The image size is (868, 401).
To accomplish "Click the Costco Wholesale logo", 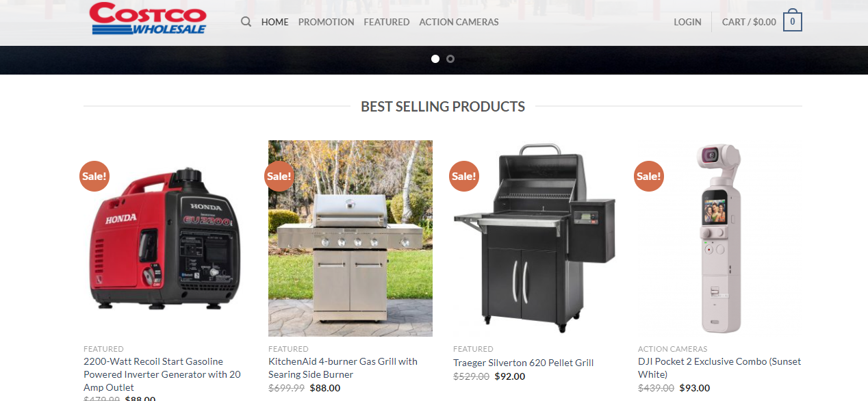I will point(148,18).
